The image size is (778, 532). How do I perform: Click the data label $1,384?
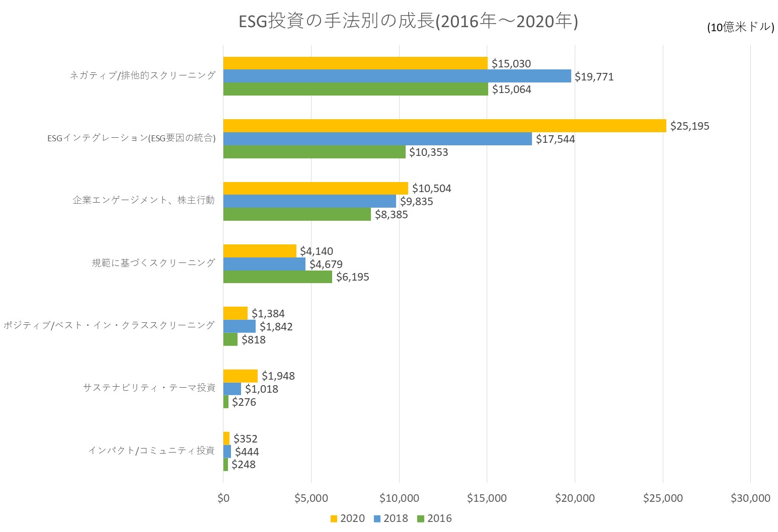coord(268,313)
